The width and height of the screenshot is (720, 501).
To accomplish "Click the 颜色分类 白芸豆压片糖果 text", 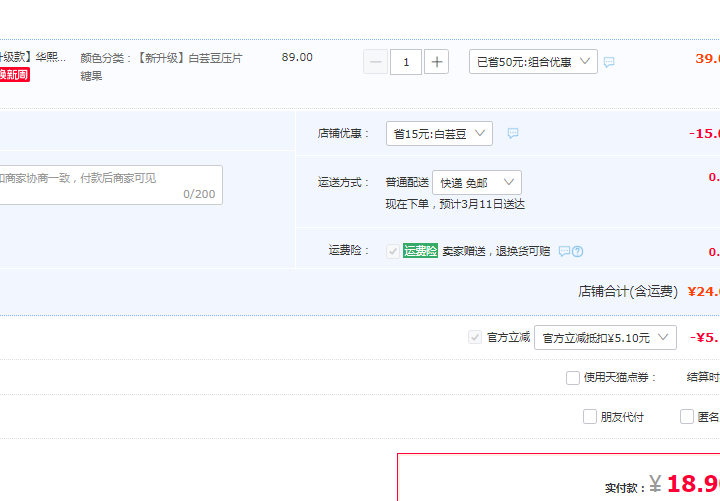I will (x=161, y=67).
